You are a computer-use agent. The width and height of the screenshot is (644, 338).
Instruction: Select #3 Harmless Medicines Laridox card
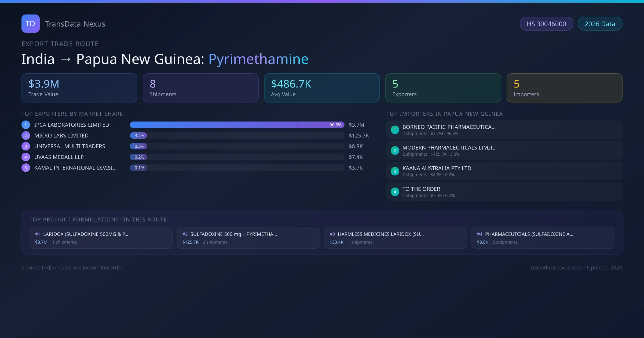[396, 238]
